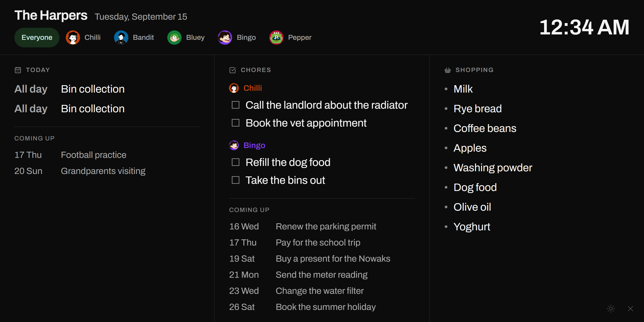The image size is (644, 322).
Task: Click The Harpers family title
Action: [51, 15]
